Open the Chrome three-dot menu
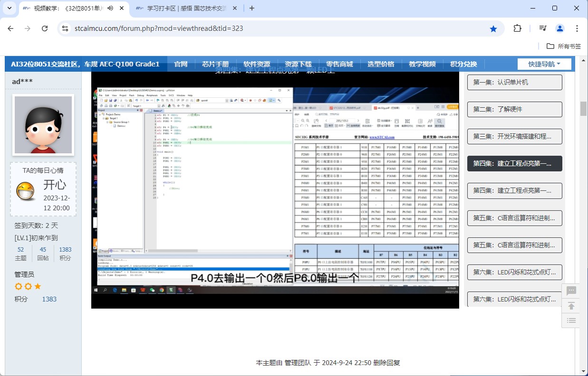 (577, 28)
